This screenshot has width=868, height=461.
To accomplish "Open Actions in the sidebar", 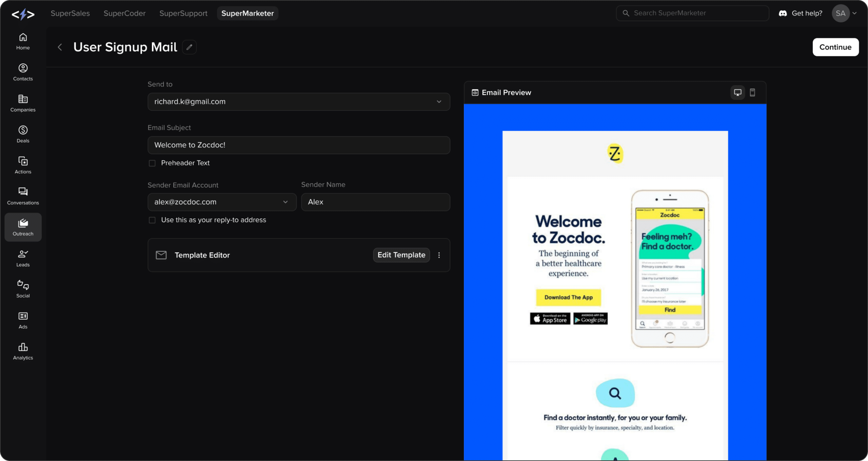I will [23, 165].
